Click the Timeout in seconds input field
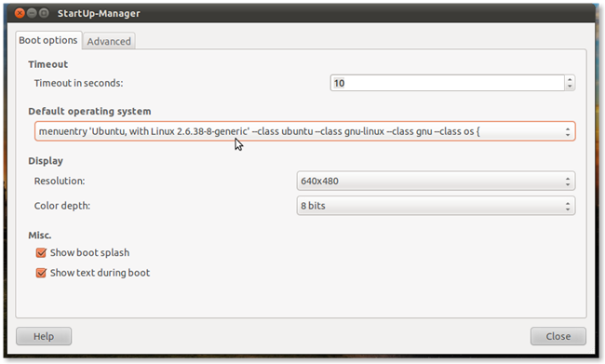Viewport: 605px width, 364px height. 447,83
